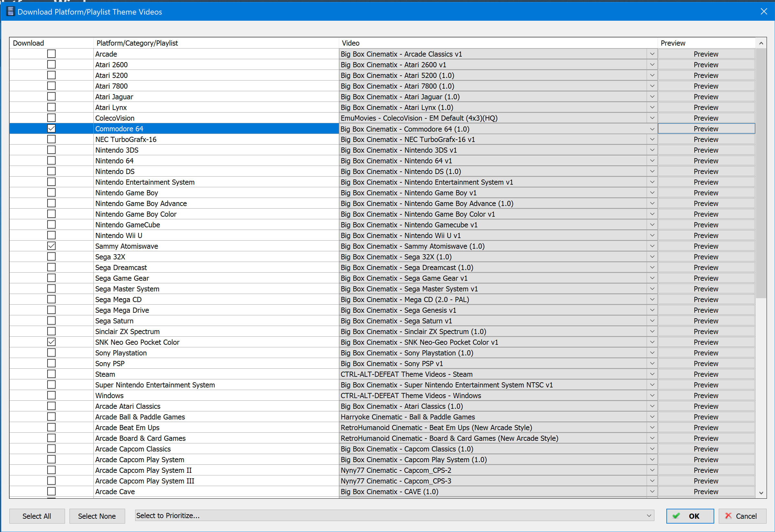This screenshot has width=775, height=532.
Task: Click the Cancel button
Action: 742,516
